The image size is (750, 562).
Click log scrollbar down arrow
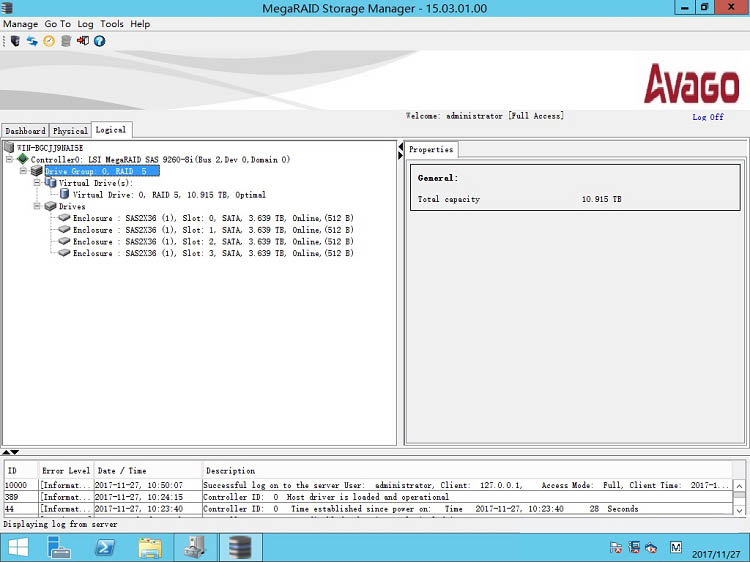pyautogui.click(x=739, y=510)
